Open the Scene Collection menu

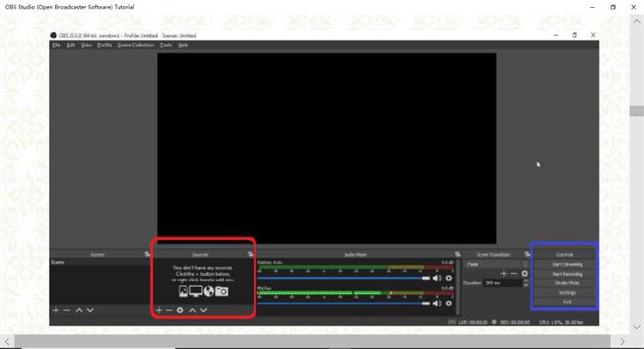click(x=136, y=45)
